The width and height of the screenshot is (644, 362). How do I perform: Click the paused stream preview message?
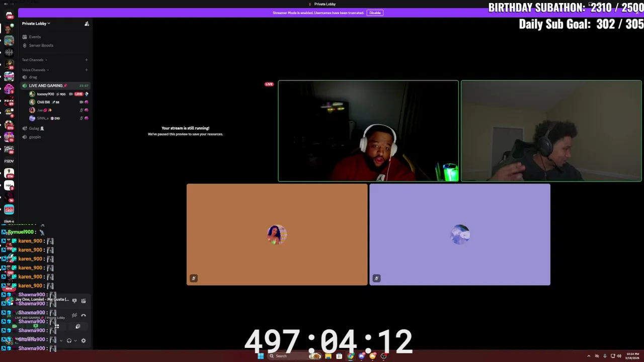click(185, 131)
